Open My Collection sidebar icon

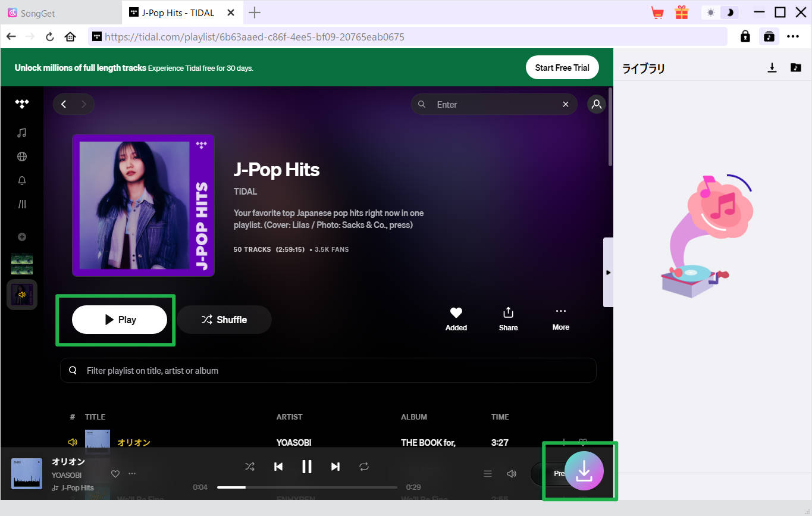(22, 204)
